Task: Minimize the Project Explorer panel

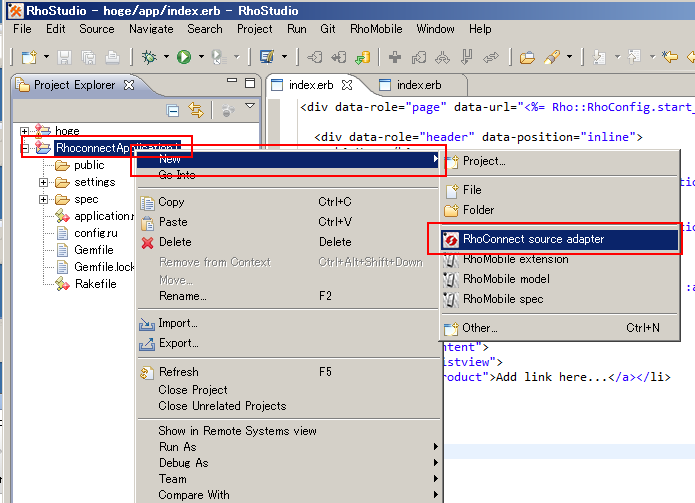Action: 232,81
